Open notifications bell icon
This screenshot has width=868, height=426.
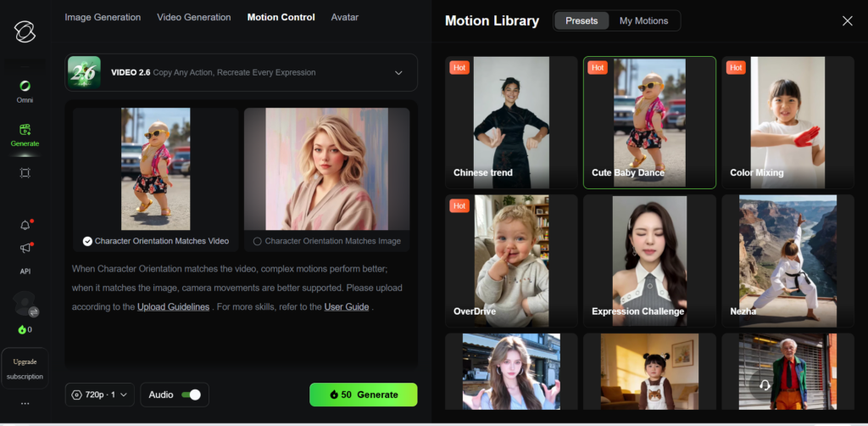(x=25, y=224)
